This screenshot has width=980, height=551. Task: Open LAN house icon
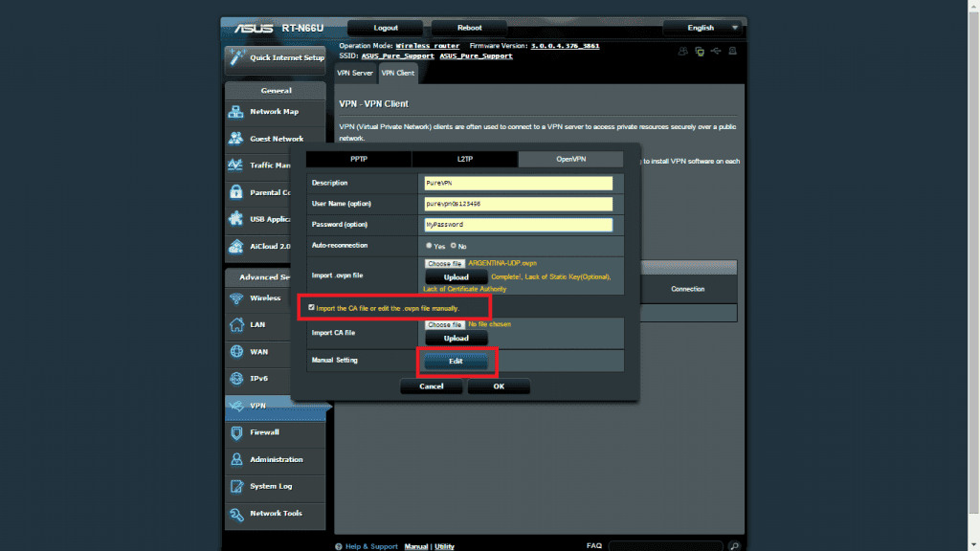236,325
